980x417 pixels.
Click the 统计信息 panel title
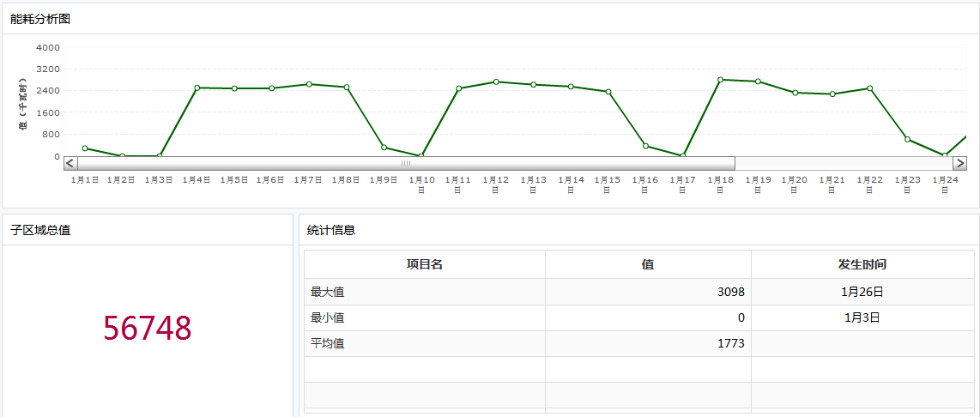coord(331,230)
